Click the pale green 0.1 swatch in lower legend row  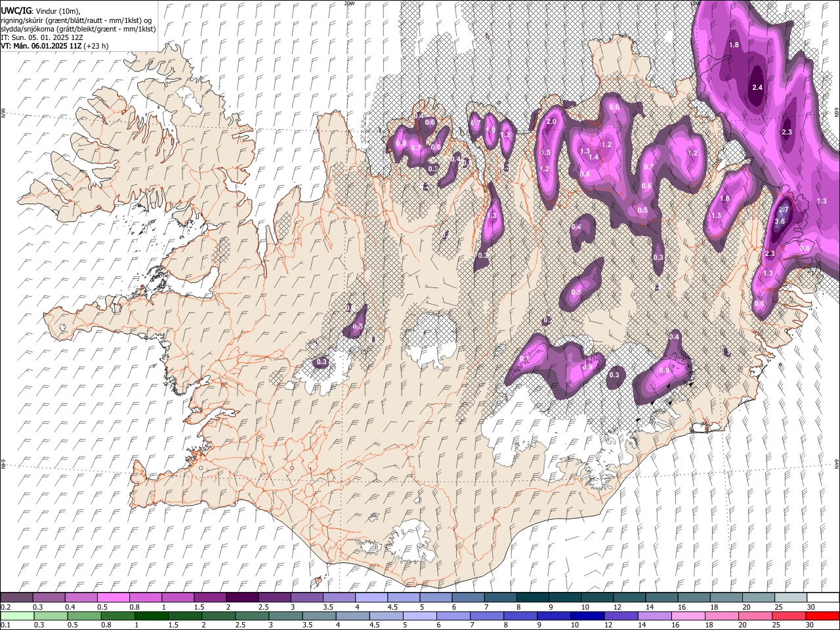coord(17,616)
